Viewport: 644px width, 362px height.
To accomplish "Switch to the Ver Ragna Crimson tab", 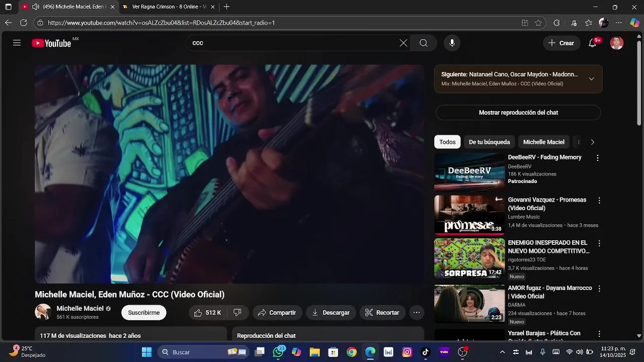I will (169, 7).
